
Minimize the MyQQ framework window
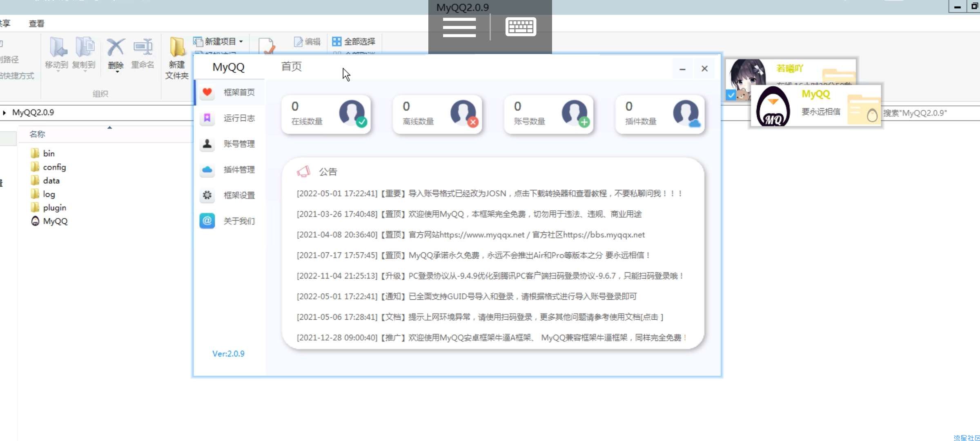coord(682,69)
